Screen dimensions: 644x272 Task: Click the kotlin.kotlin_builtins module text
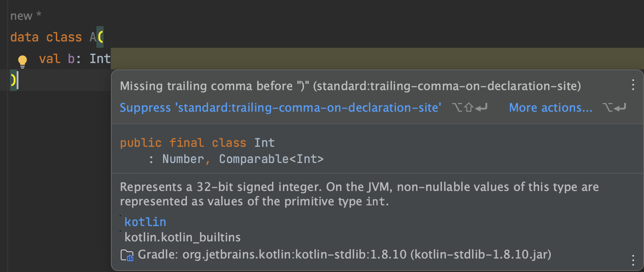pyautogui.click(x=182, y=237)
